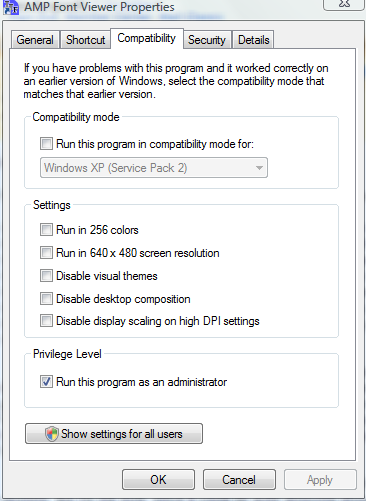This screenshot has width=366, height=501.
Task: Enable Run this program in compatibility mode
Action: click(x=46, y=144)
